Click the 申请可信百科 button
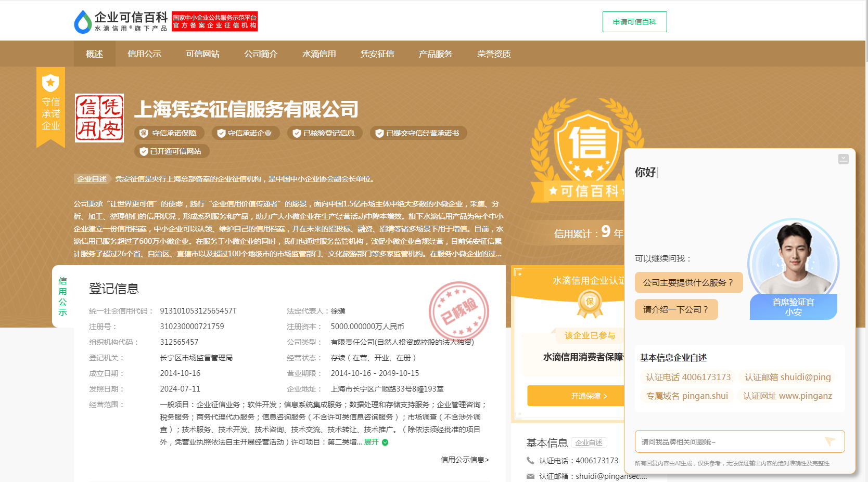The width and height of the screenshot is (868, 482). (x=634, y=22)
